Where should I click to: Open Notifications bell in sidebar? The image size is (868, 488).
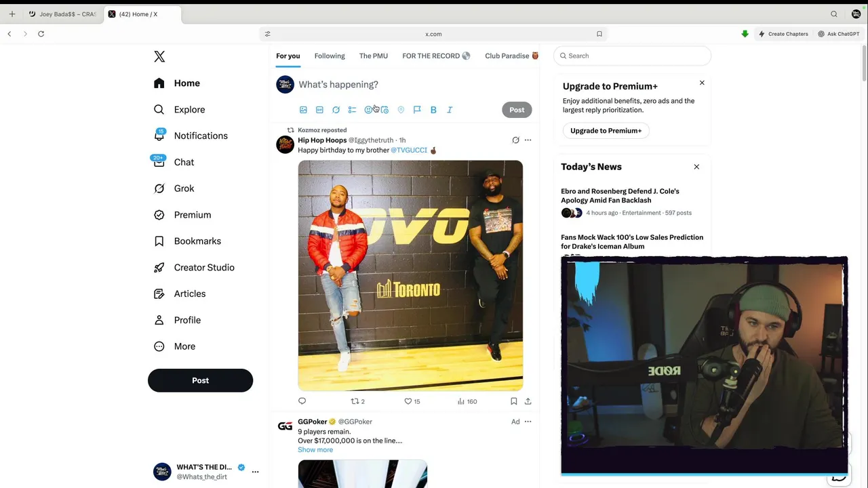[191, 136]
